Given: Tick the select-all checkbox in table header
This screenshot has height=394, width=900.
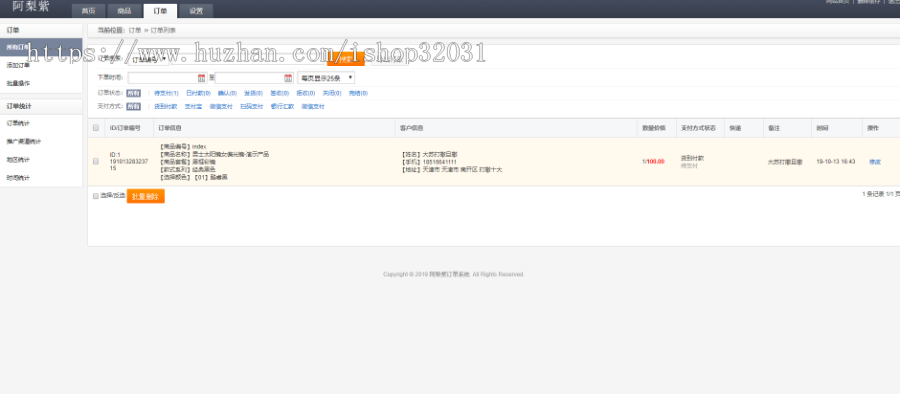Looking at the screenshot, I should click(96, 128).
